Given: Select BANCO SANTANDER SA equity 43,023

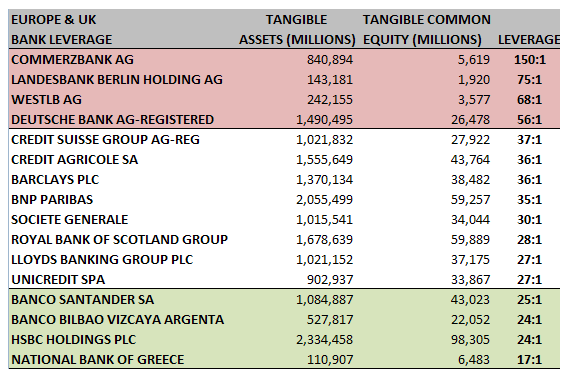Looking at the screenshot, I should pyautogui.click(x=471, y=300).
